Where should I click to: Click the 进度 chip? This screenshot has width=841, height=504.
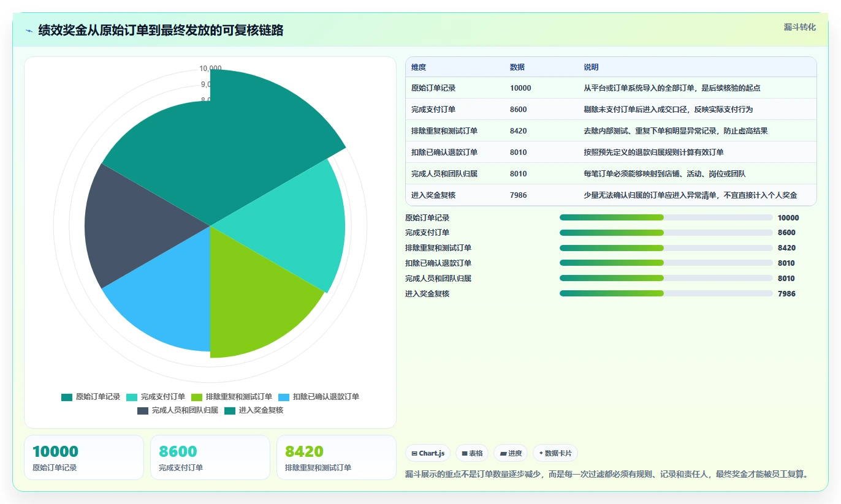coord(511,453)
